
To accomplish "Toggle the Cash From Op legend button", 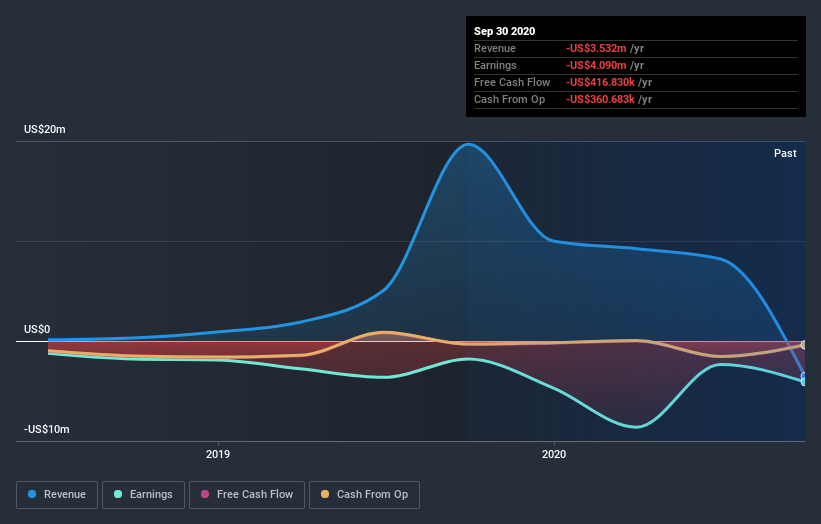I will (364, 495).
